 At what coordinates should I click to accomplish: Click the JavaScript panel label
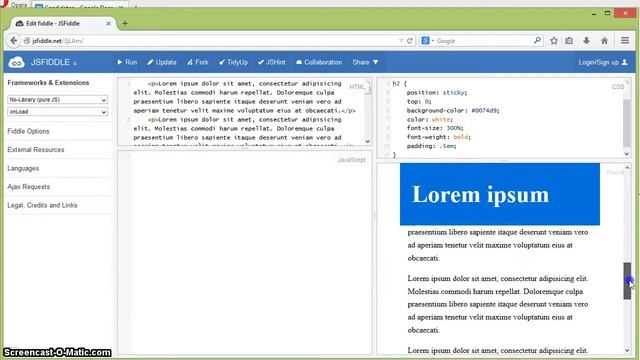(351, 160)
